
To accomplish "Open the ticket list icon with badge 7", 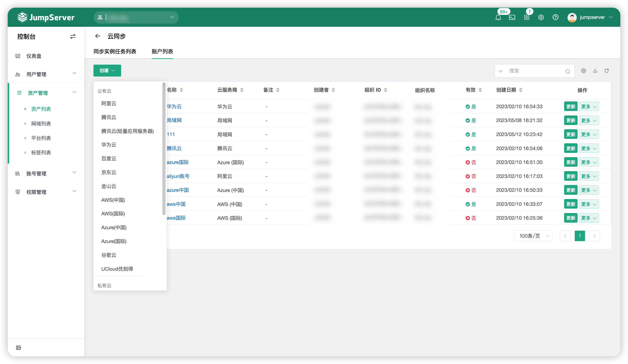I will tap(527, 17).
